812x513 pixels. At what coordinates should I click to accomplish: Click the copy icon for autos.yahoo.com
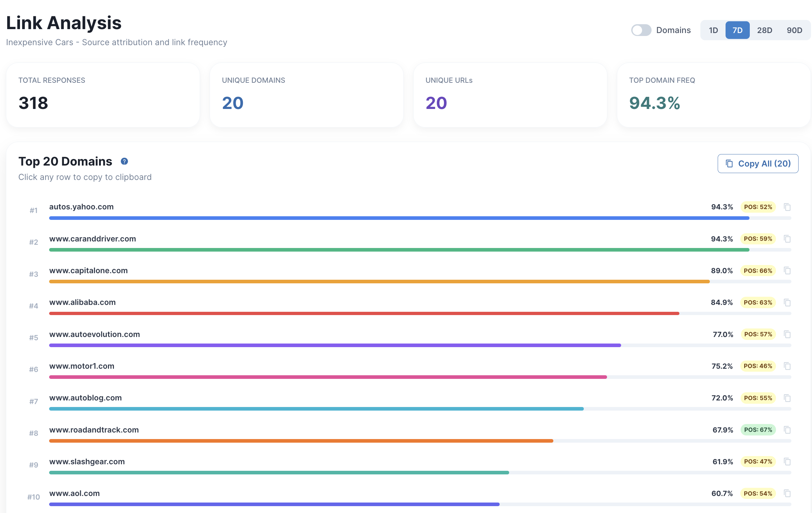coord(787,207)
